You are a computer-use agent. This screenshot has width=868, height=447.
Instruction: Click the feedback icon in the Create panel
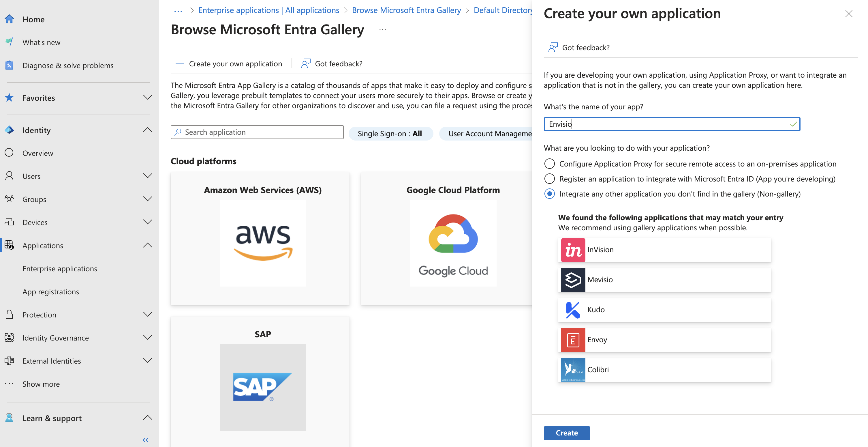coord(553,47)
